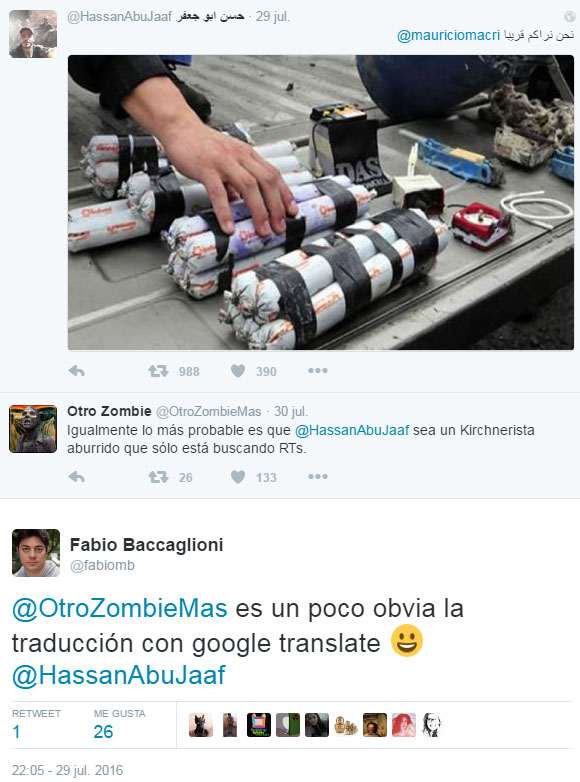
Task: Click the globe icon on top tweet
Action: click(570, 16)
